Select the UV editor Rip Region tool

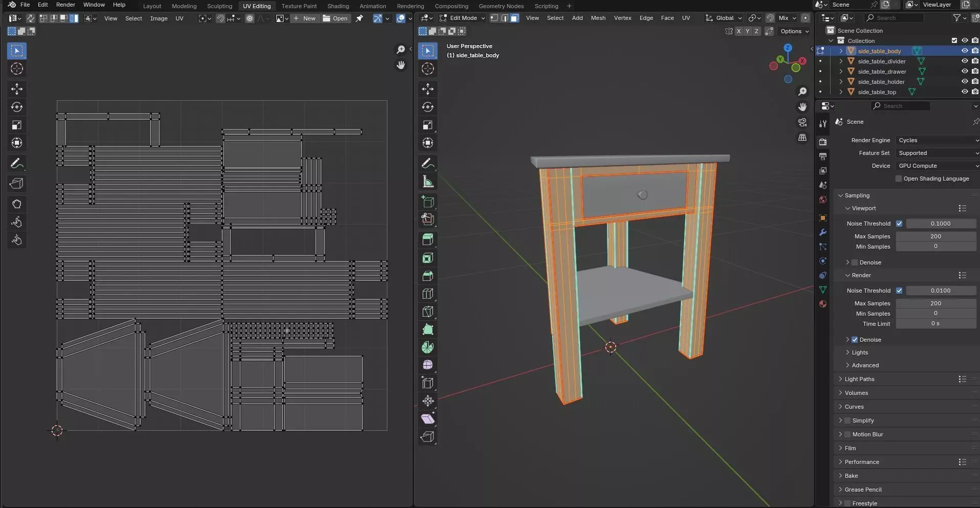pos(17,184)
